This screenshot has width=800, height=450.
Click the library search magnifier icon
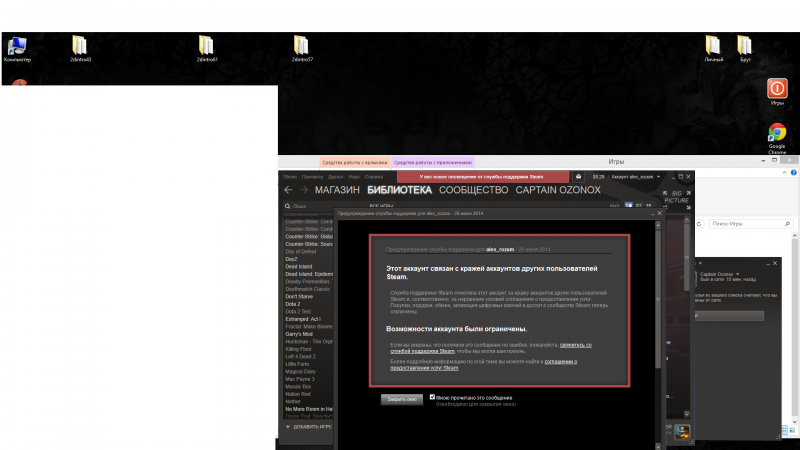click(287, 206)
